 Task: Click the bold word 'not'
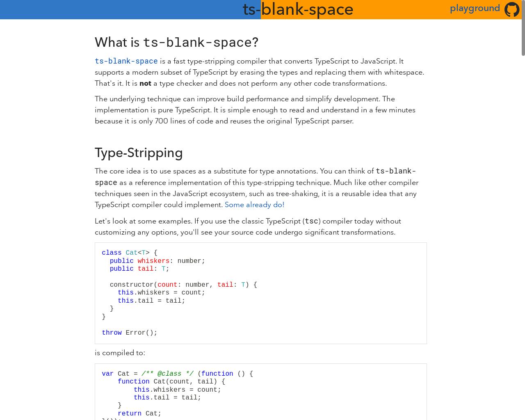coord(145,83)
